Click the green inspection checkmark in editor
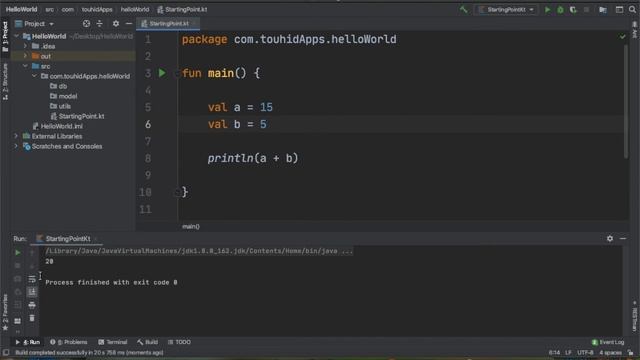The image size is (640, 360). click(622, 37)
